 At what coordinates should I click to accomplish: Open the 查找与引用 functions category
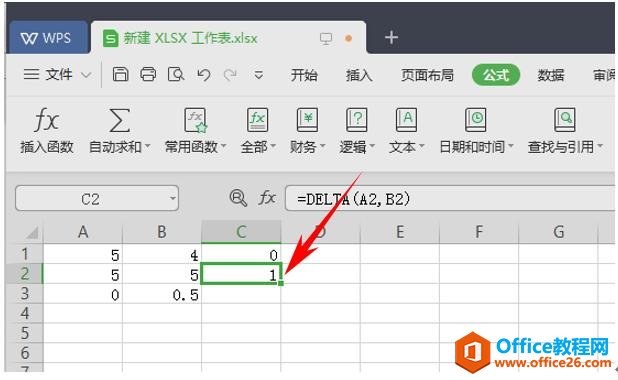565,130
